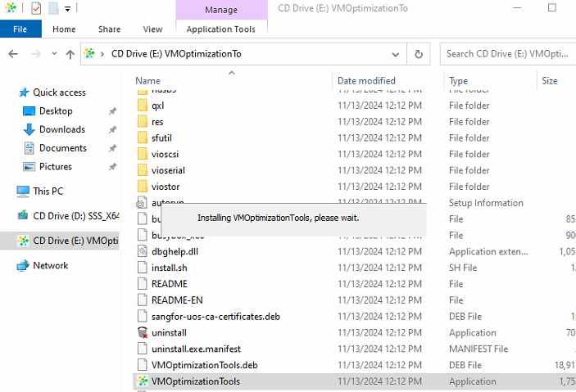Switch to the View ribbon tab
576x392 pixels.
click(152, 29)
